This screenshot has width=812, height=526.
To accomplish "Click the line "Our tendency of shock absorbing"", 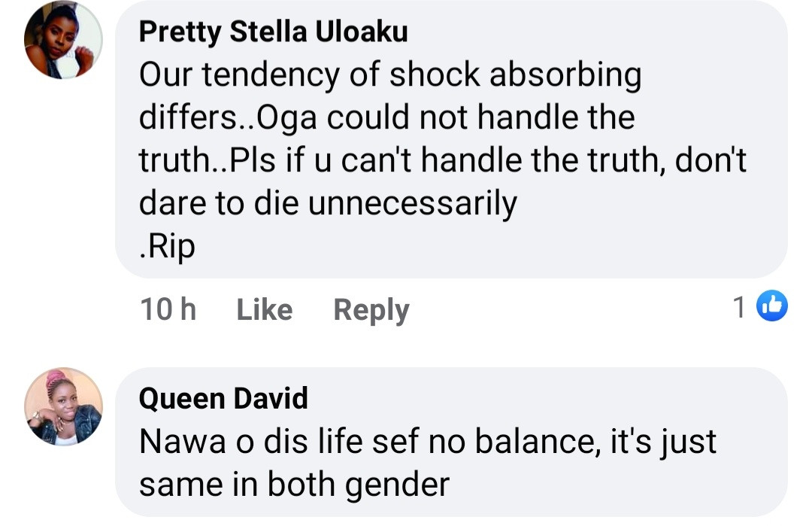I will [390, 74].
